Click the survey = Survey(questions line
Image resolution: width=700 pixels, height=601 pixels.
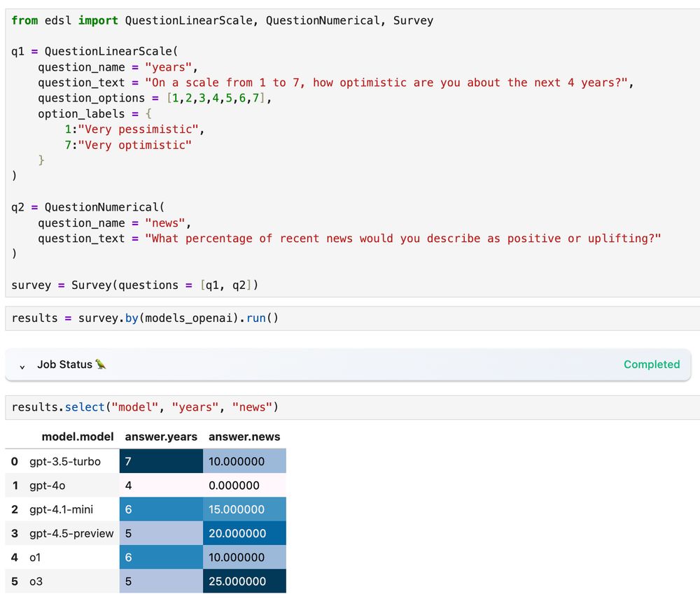pos(135,285)
